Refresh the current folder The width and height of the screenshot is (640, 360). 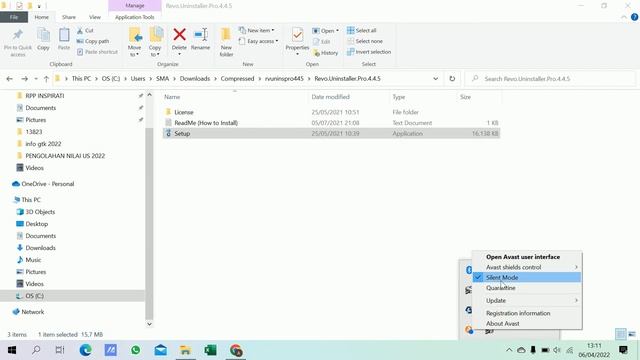click(x=452, y=79)
